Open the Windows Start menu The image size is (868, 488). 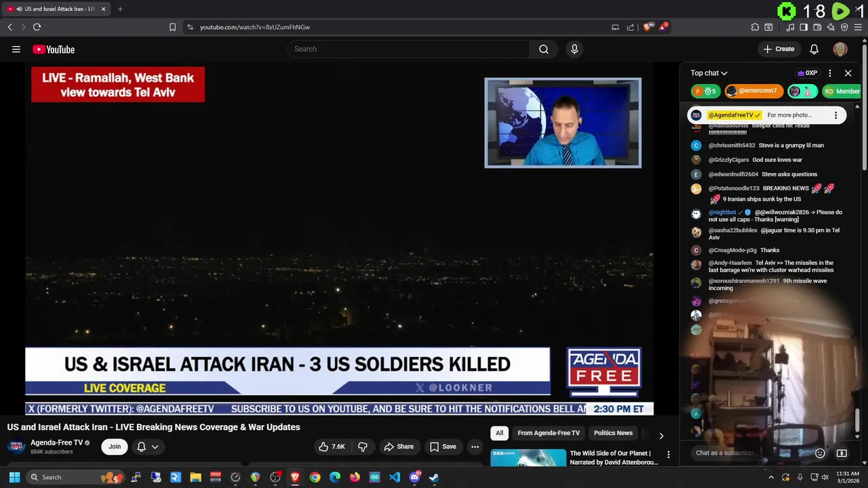(x=14, y=477)
